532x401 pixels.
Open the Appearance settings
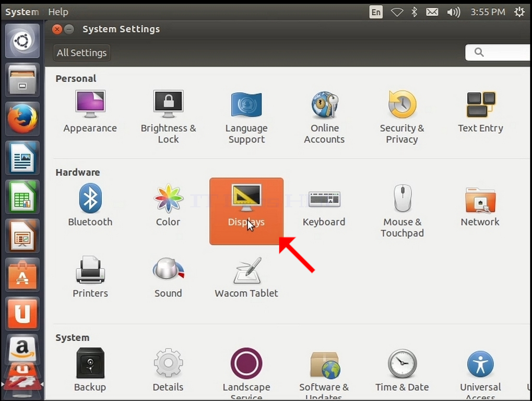pyautogui.click(x=90, y=112)
